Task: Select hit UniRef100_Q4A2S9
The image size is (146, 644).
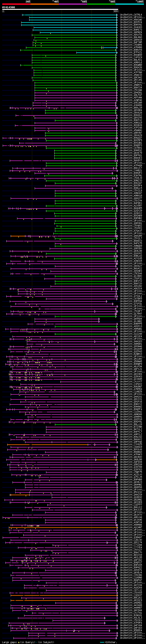Action: click(131, 495)
